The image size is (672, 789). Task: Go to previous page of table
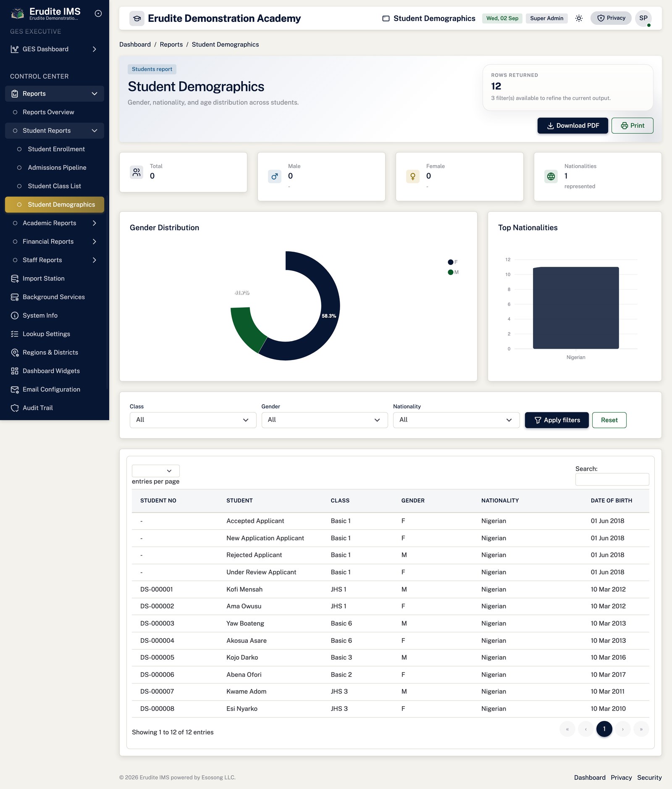(x=586, y=729)
